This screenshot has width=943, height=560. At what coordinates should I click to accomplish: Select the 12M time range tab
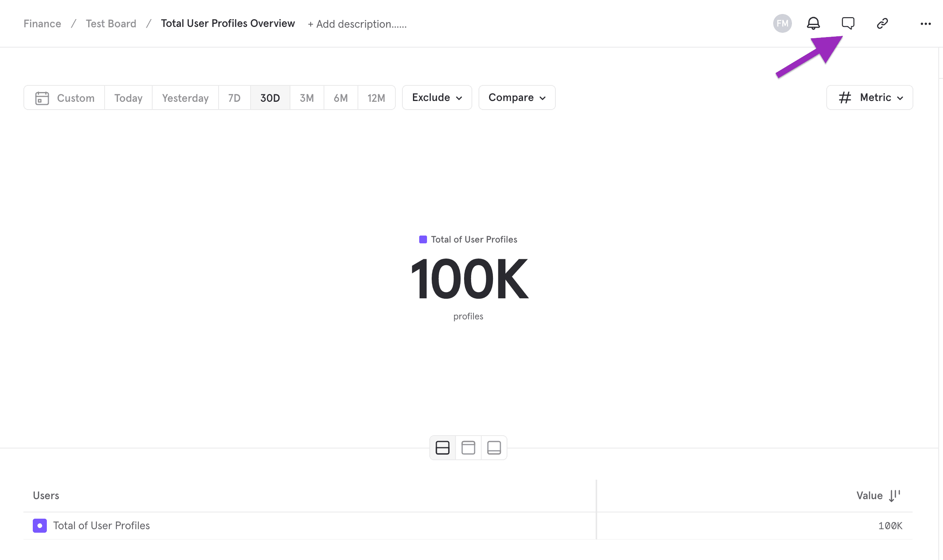[376, 98]
